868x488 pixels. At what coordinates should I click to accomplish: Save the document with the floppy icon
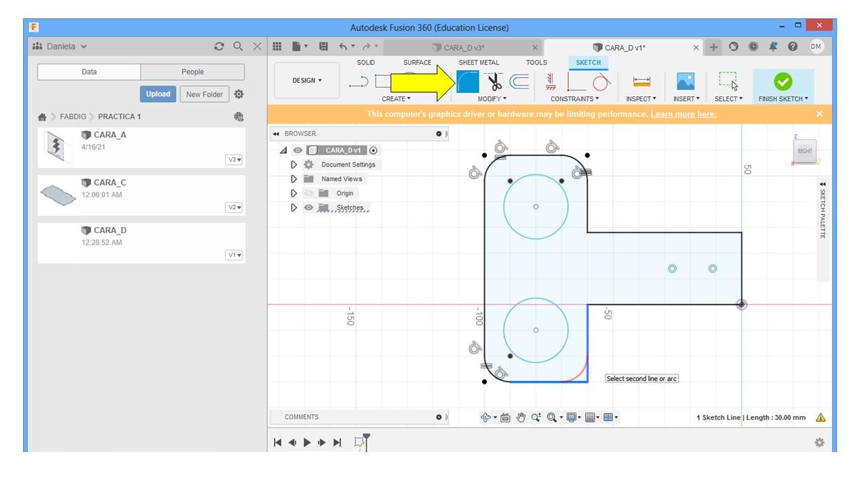click(x=323, y=47)
